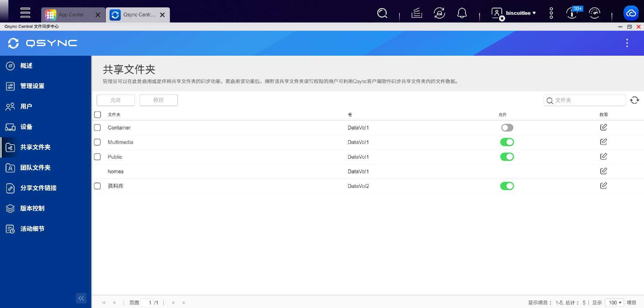Image resolution: width=644 pixels, height=308 pixels.
Task: Open the notifications bell
Action: 462,13
